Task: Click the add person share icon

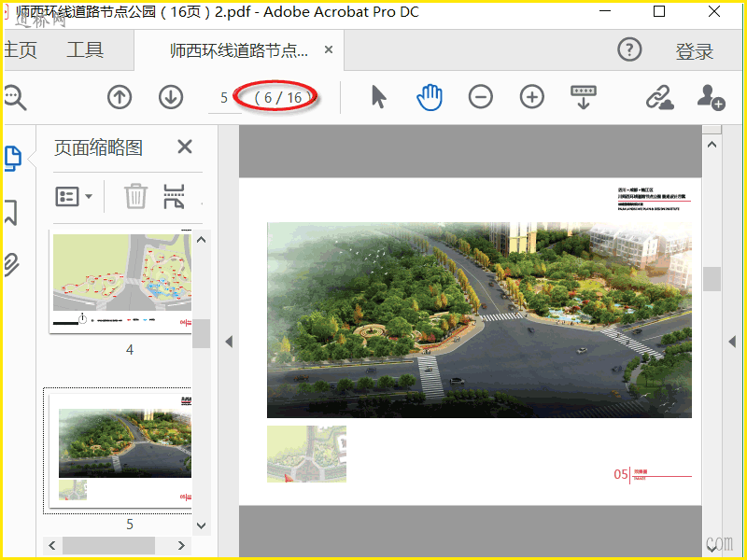Action: pos(711,98)
